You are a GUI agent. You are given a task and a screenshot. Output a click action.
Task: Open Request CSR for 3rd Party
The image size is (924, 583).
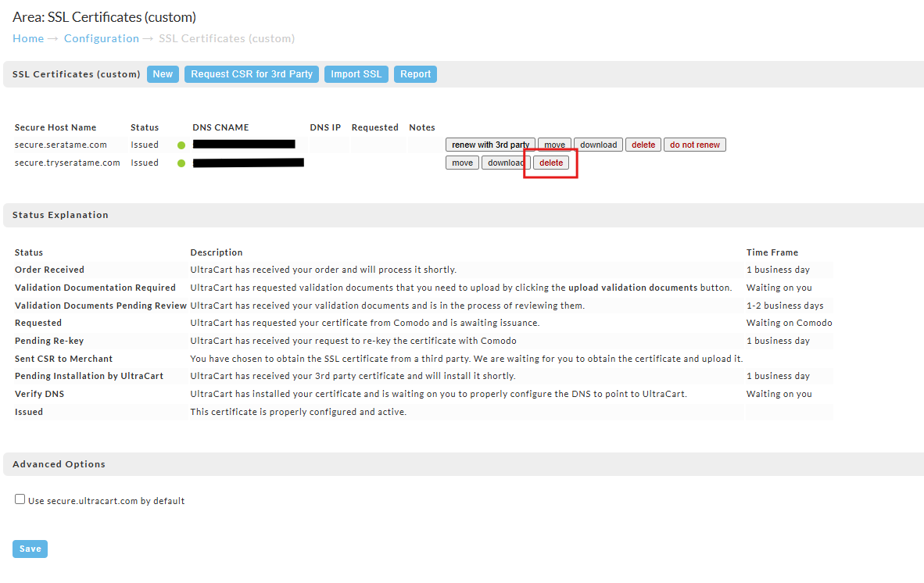pos(252,74)
